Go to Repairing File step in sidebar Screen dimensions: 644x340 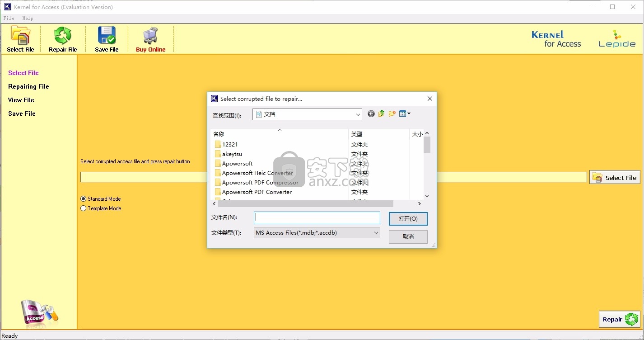pos(28,86)
